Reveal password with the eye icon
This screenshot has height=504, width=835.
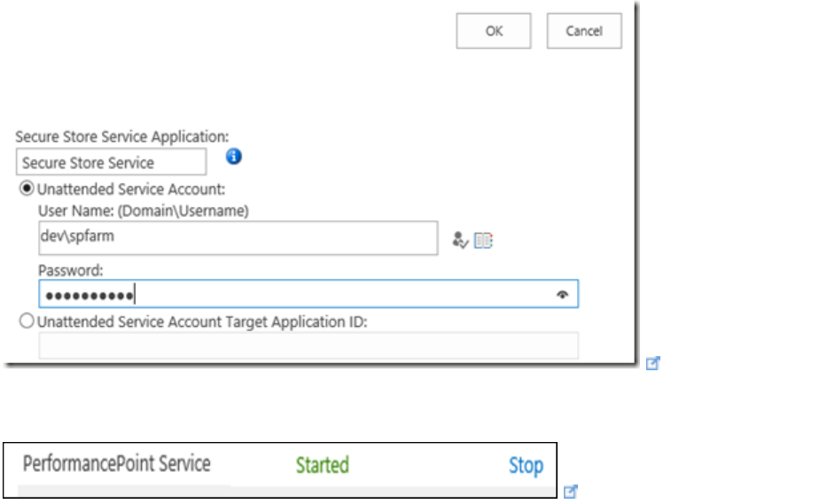(562, 295)
